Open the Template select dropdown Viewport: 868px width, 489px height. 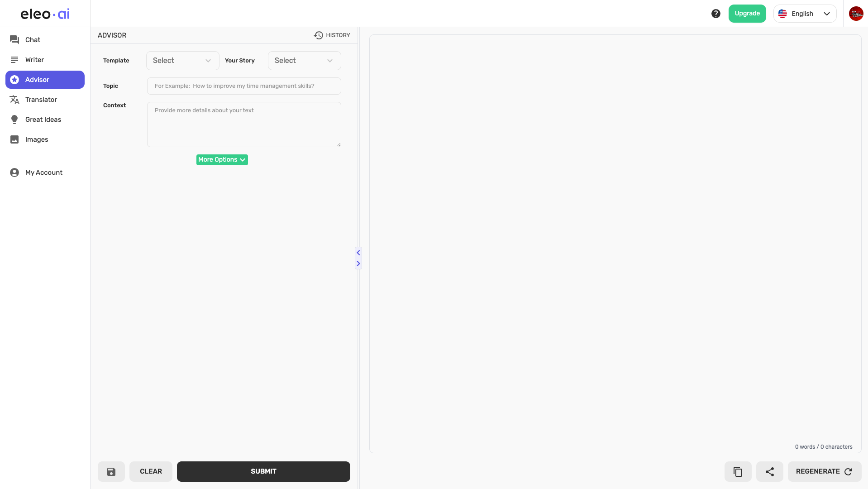[182, 60]
